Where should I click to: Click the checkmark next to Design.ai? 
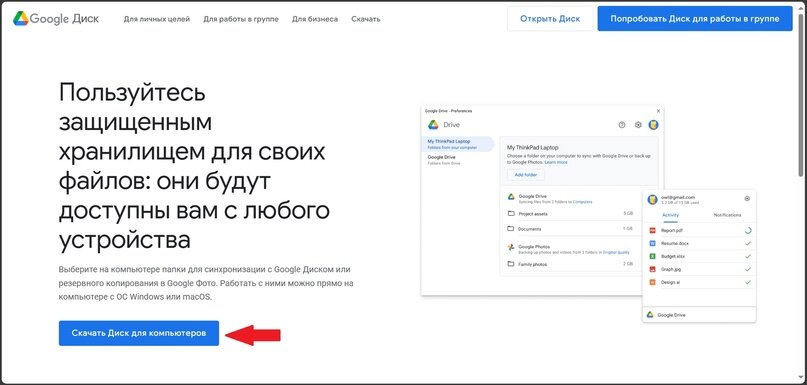click(748, 282)
